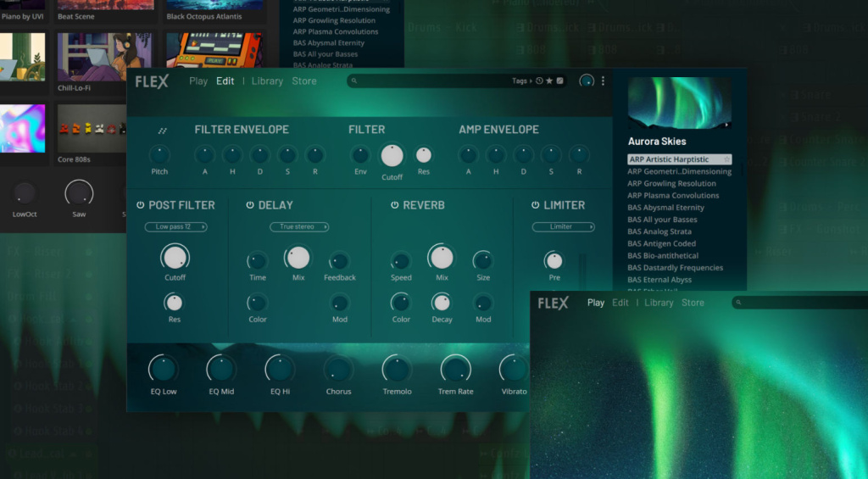This screenshot has height=479, width=868.
Task: Click the Aurora Skies pack artwork
Action: click(679, 103)
